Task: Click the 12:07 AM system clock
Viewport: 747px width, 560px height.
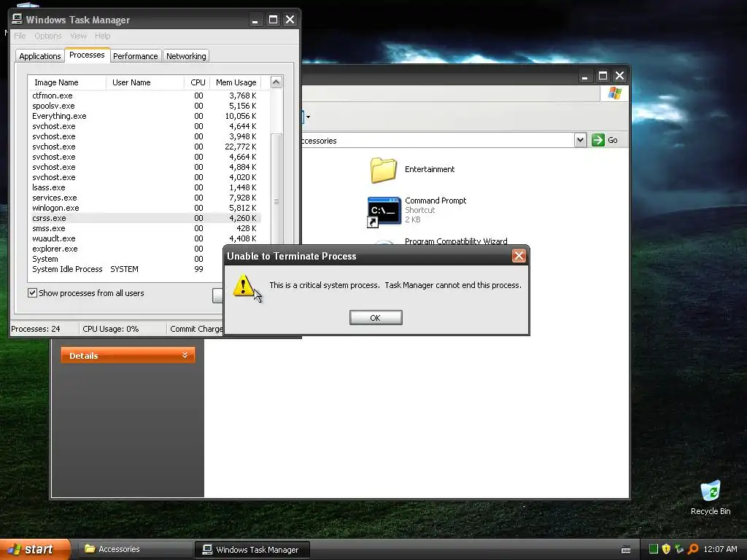Action: tap(720, 549)
